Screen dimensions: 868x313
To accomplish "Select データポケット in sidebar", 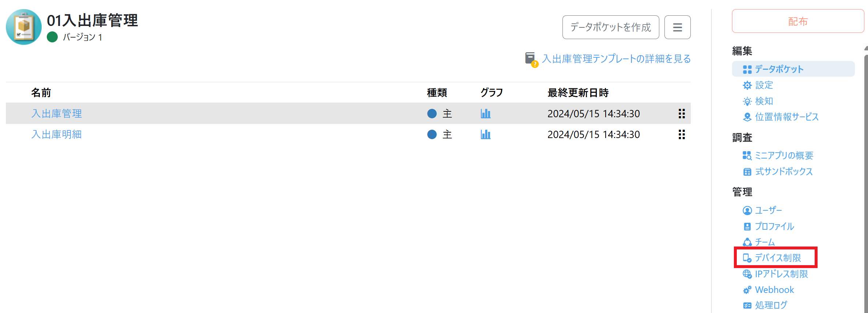I will tap(779, 69).
